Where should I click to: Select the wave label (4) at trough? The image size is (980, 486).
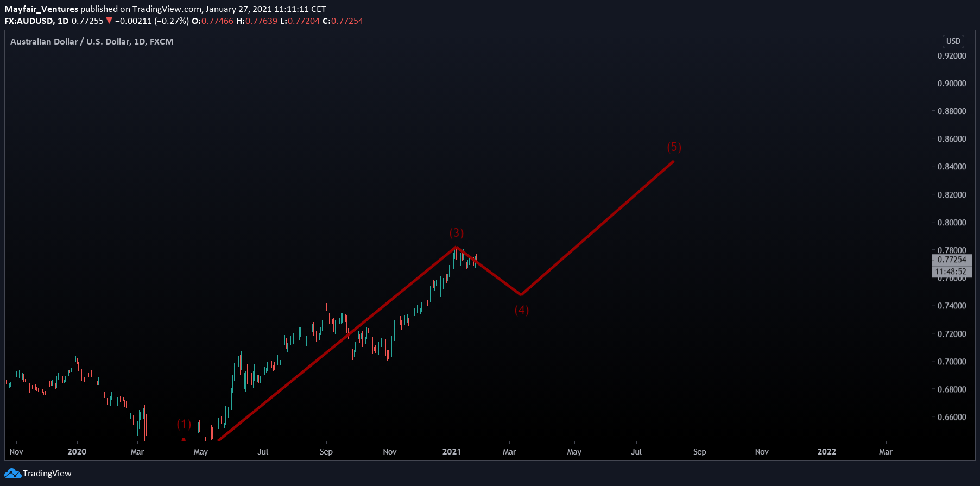(x=522, y=310)
